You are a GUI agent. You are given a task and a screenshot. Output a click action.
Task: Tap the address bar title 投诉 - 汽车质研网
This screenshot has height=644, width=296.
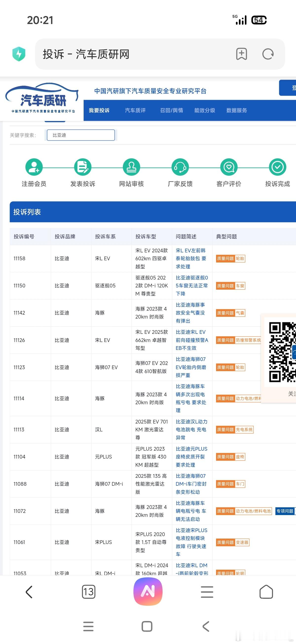pos(86,54)
